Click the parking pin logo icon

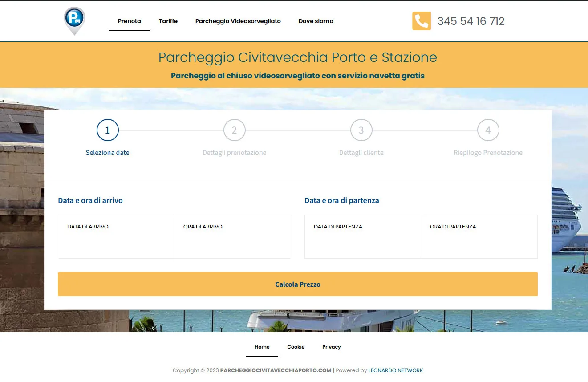(x=74, y=21)
